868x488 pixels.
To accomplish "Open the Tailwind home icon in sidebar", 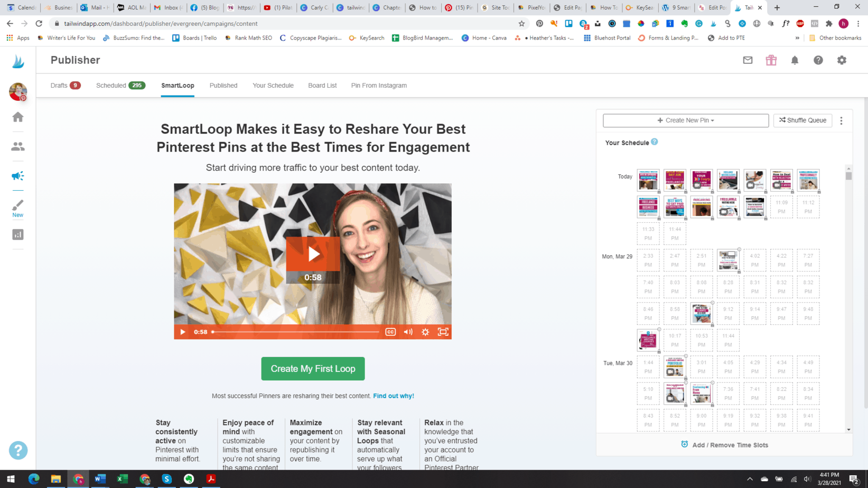I will tap(18, 117).
